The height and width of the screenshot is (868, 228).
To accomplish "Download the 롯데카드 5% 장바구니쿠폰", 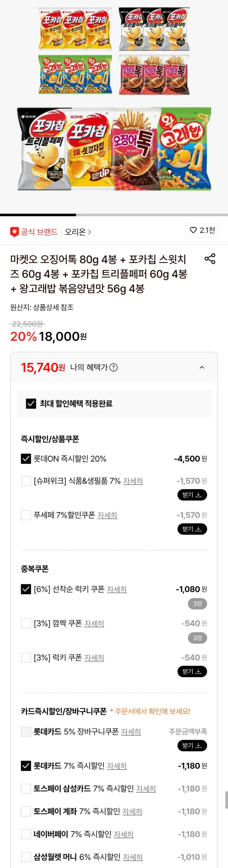I will (x=192, y=745).
